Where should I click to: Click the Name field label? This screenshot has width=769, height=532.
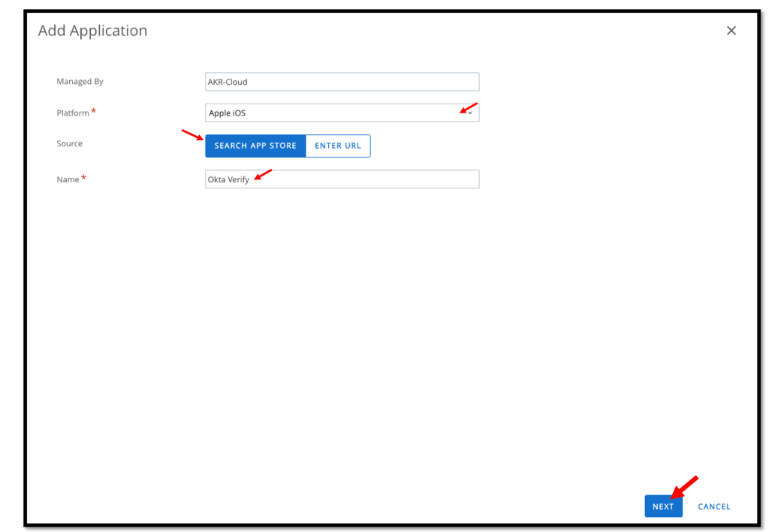tap(68, 179)
